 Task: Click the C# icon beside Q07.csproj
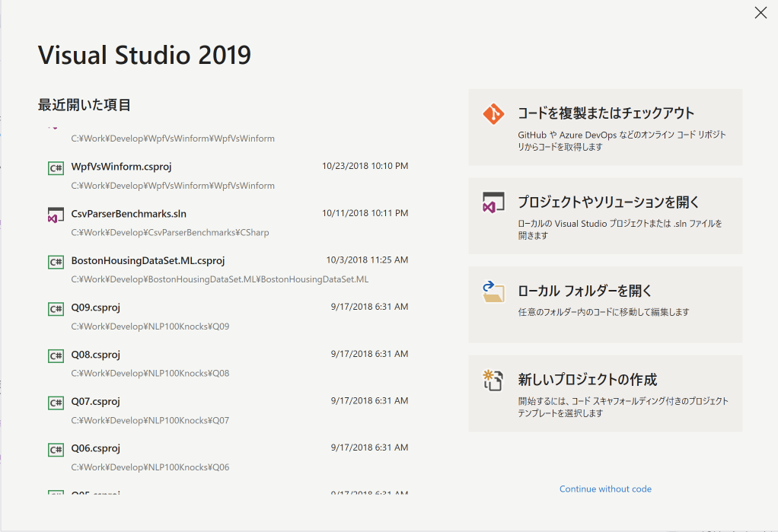click(56, 403)
